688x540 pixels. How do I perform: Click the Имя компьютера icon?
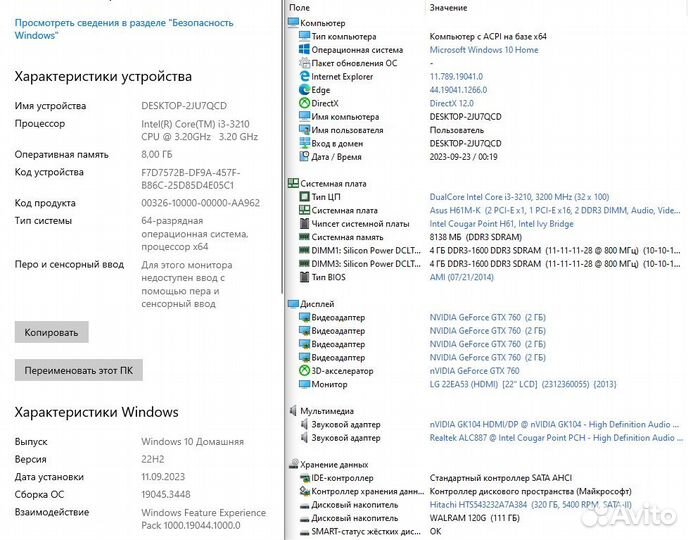coord(304,116)
